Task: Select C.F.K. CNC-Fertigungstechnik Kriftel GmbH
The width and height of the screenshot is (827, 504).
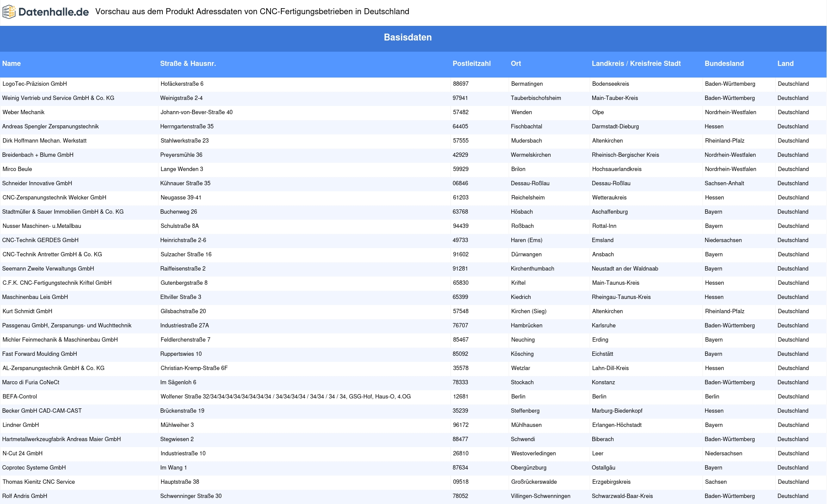Action: [57, 283]
